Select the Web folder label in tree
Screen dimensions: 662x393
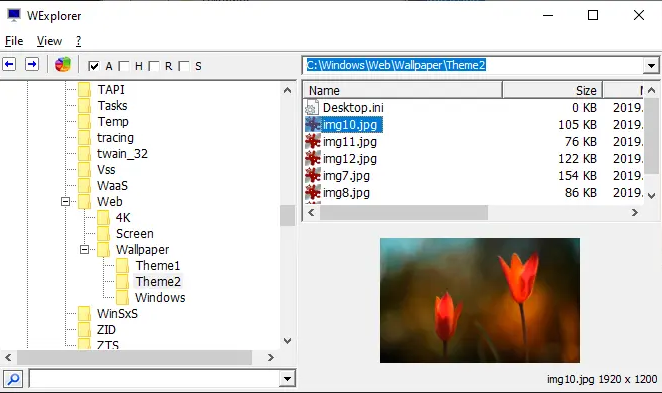coord(110,201)
